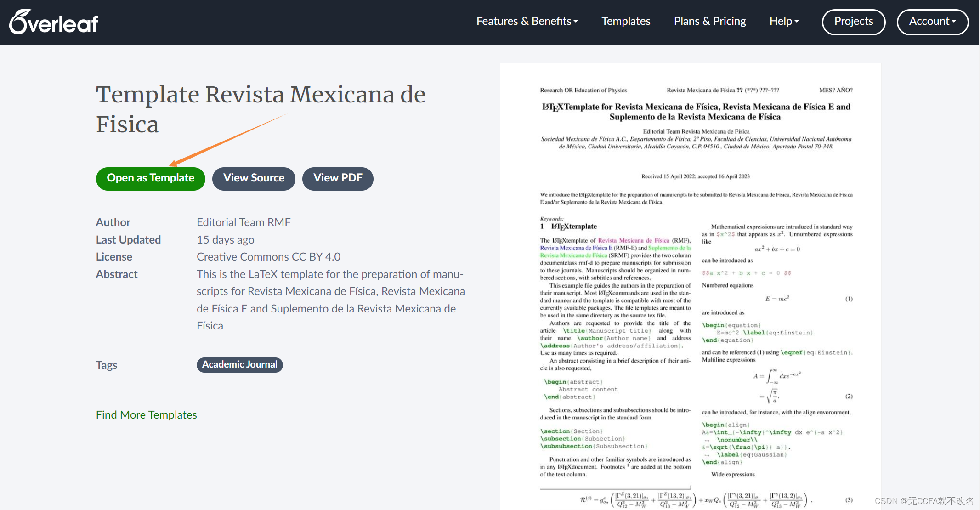The width and height of the screenshot is (980, 510).
Task: Click the pink Revista Mexicana de Física link in preview
Action: 634,240
